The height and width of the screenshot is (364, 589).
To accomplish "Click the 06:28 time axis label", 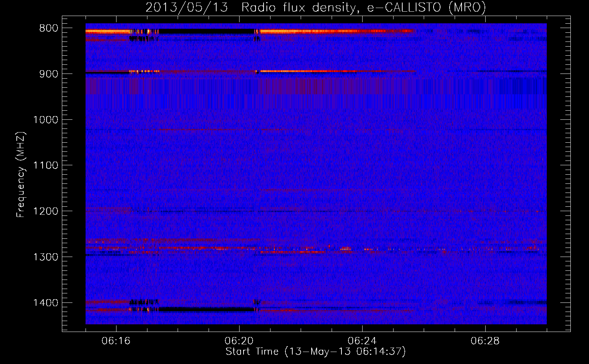I will tap(485, 341).
